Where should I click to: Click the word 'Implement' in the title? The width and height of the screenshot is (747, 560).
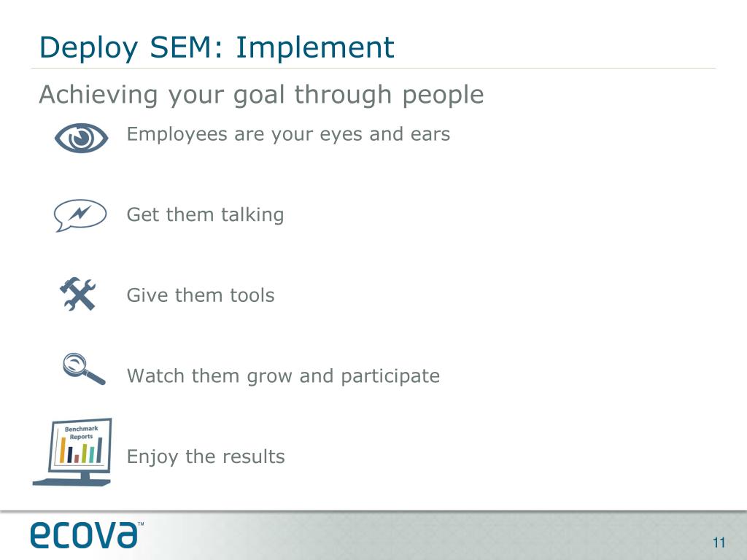pos(315,48)
